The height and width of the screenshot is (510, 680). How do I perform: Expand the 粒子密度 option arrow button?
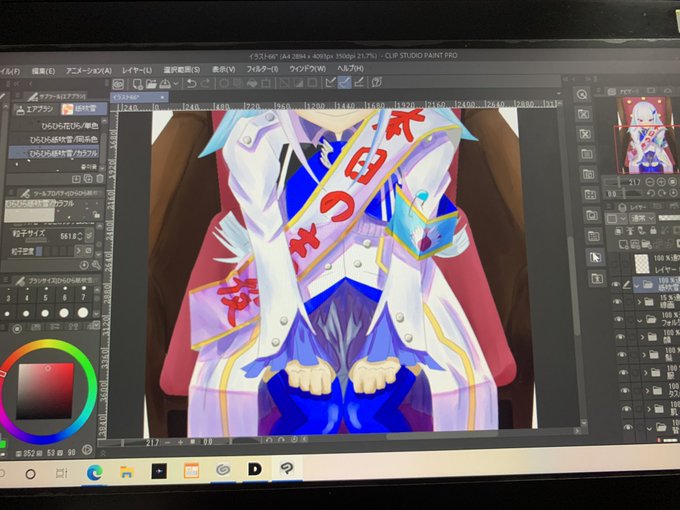78,251
